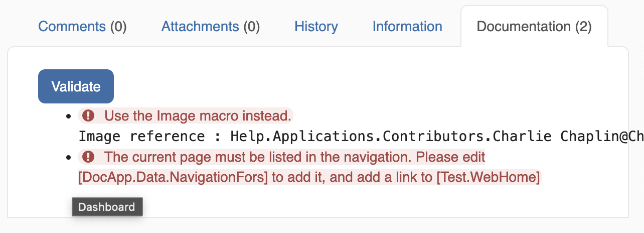Click the red error icon beside Image macro warning
This screenshot has width=644, height=233.
pyautogui.click(x=88, y=117)
